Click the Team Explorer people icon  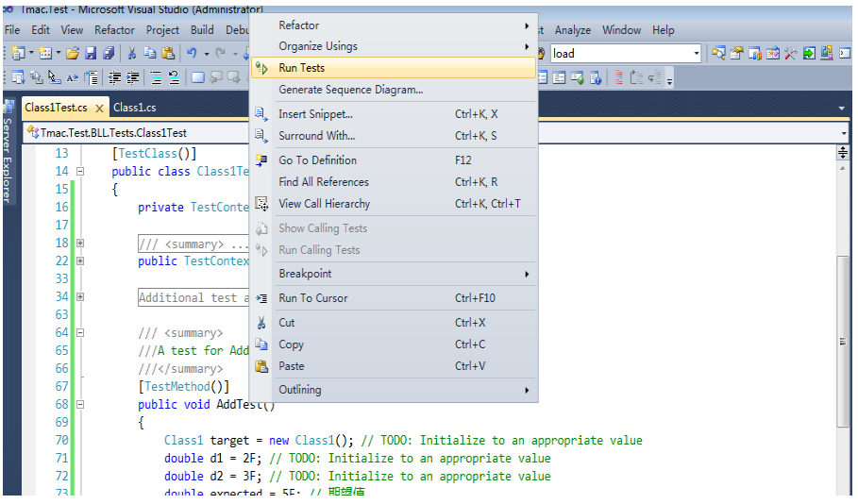(755, 53)
